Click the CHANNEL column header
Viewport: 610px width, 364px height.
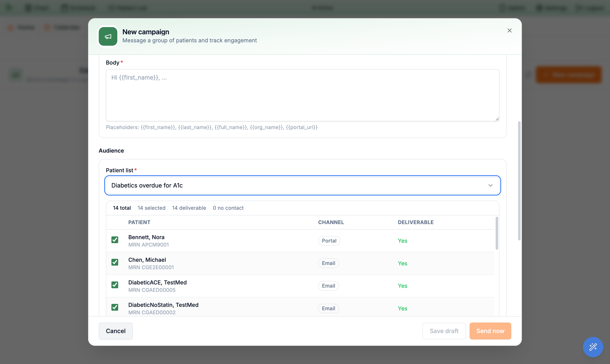331,222
